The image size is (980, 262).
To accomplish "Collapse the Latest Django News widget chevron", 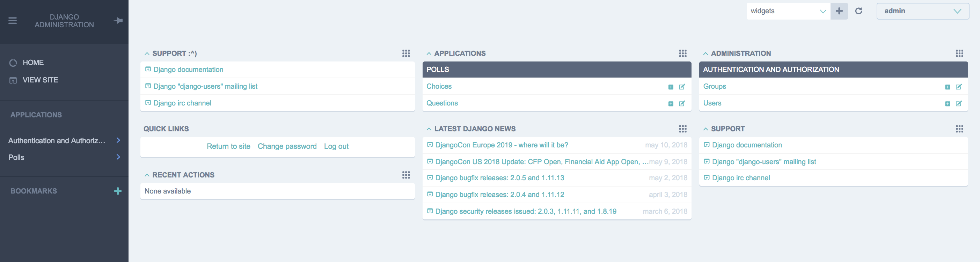I will pyautogui.click(x=429, y=129).
